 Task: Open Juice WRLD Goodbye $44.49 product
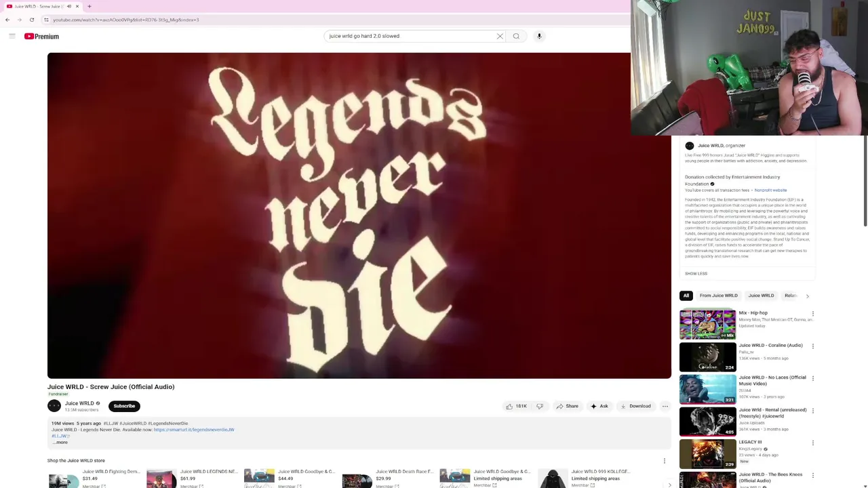[x=290, y=479]
